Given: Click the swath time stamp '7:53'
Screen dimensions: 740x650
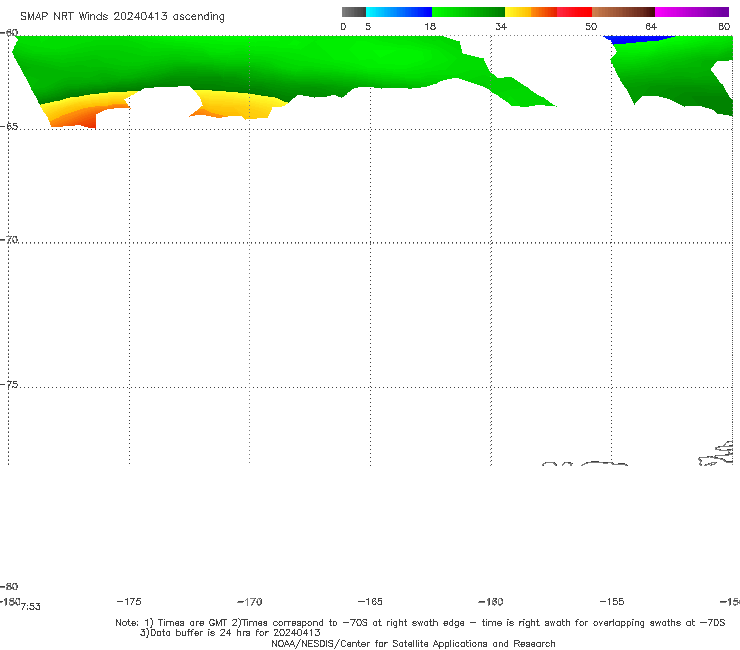Looking at the screenshot, I should coord(31,607).
